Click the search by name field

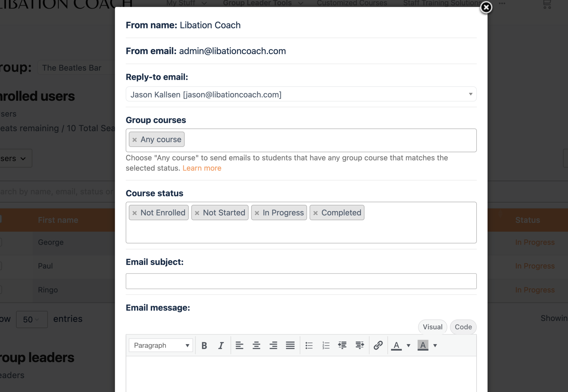point(57,192)
